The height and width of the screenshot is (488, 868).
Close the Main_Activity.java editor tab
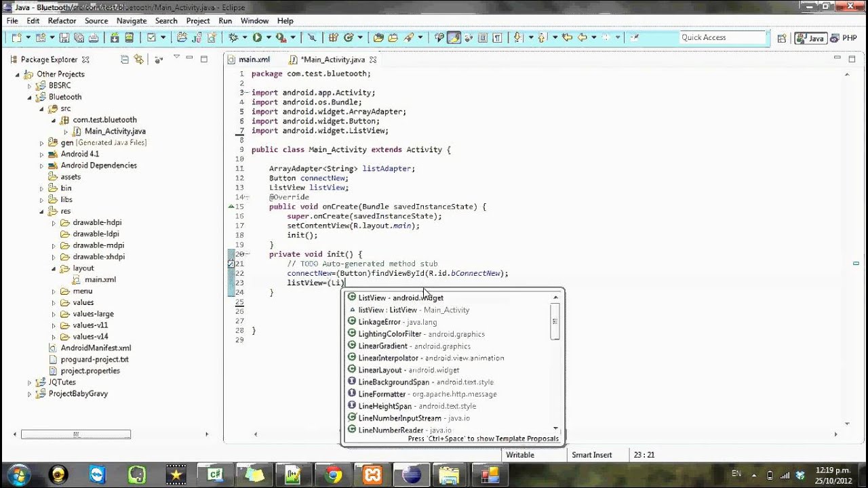tap(372, 60)
